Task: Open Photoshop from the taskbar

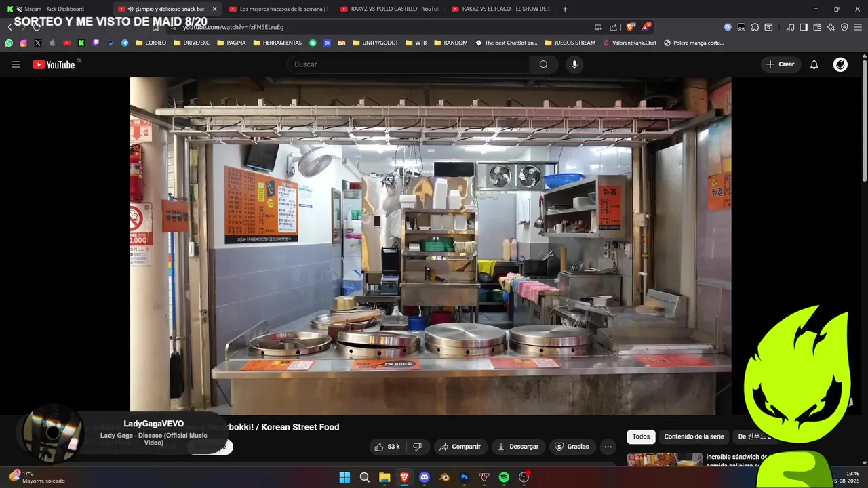Action: click(465, 477)
